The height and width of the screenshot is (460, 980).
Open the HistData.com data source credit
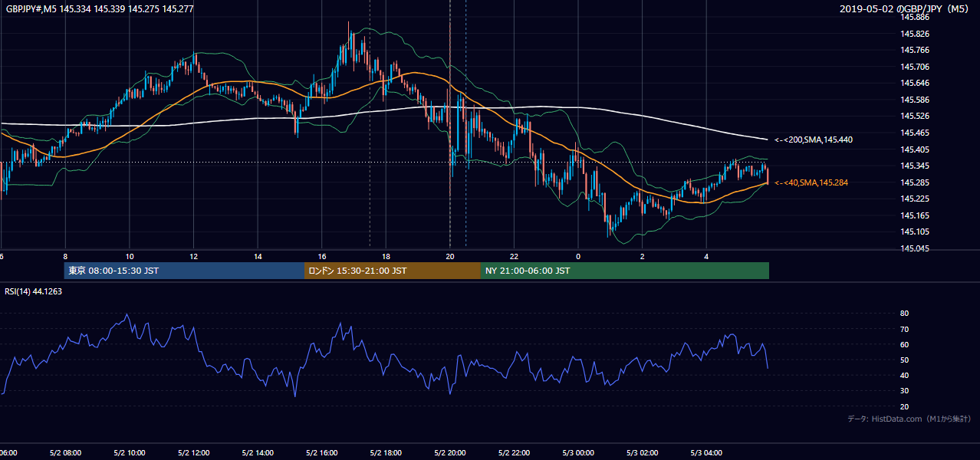click(909, 419)
